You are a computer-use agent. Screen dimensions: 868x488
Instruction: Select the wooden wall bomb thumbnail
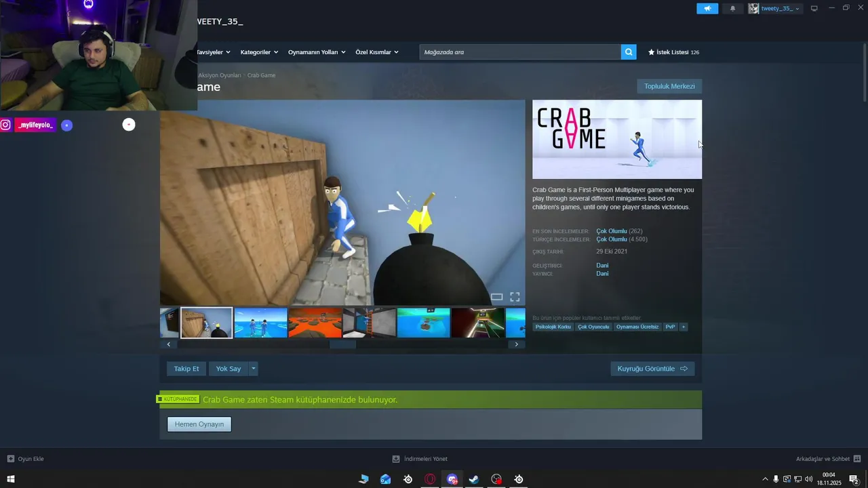[207, 323]
